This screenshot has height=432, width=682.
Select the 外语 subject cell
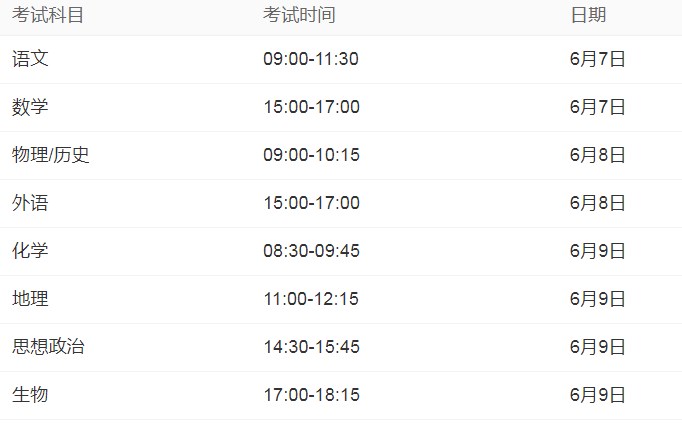pyautogui.click(x=30, y=203)
